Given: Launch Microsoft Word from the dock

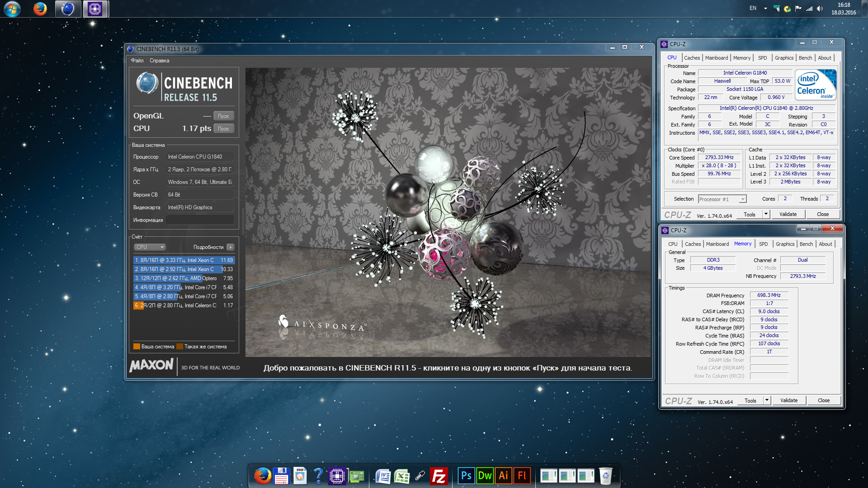Looking at the screenshot, I should coord(383,476).
